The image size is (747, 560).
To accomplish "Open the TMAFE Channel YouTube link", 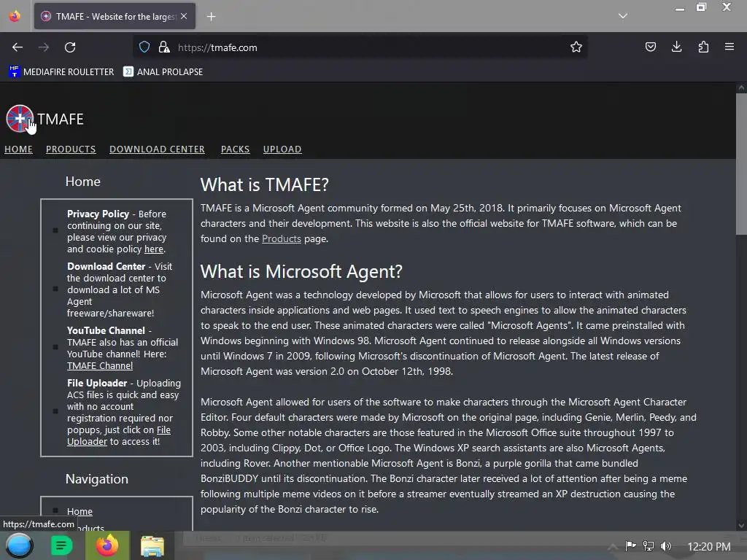I will tap(100, 366).
